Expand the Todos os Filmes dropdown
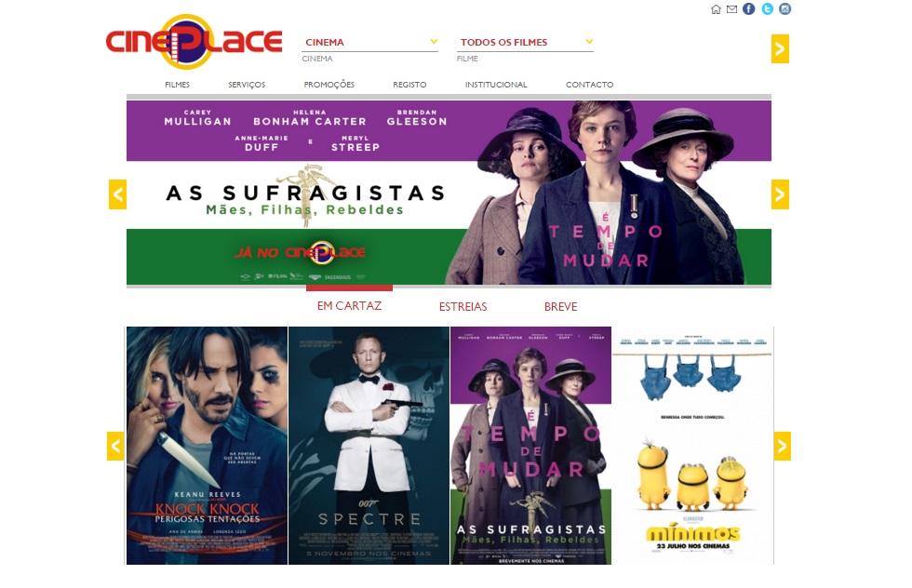Image resolution: width=912 pixels, height=588 pixels. 525,42
